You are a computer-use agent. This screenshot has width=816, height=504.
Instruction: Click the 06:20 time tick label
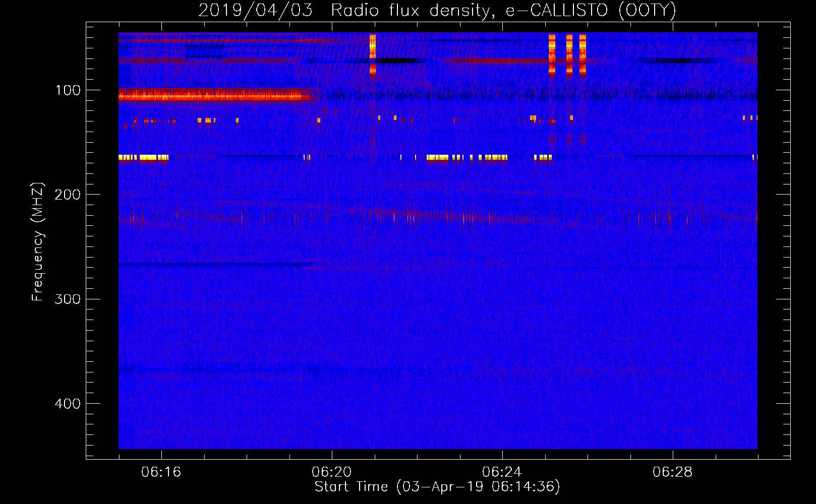click(x=331, y=472)
